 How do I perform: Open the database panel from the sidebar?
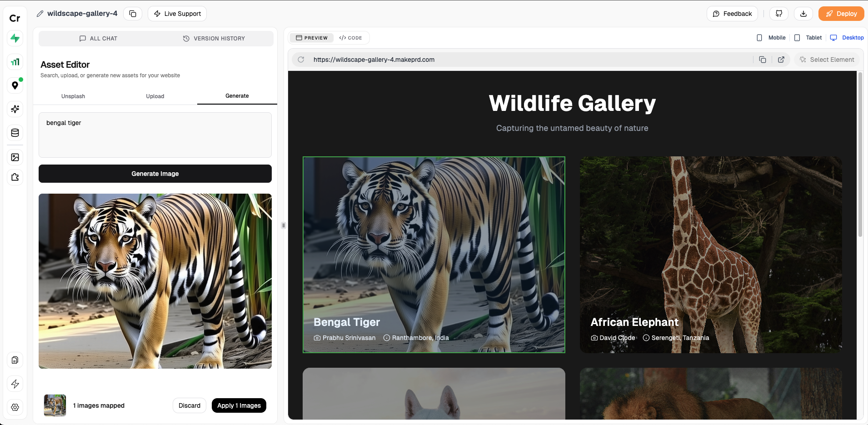[15, 133]
